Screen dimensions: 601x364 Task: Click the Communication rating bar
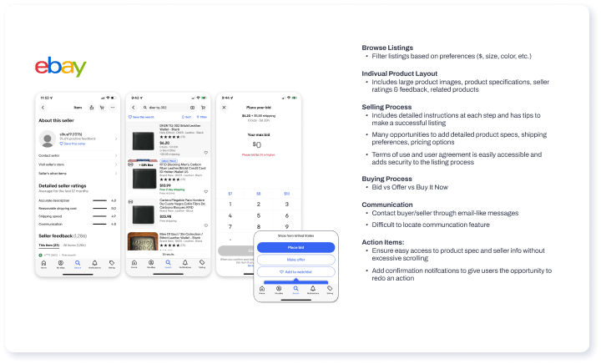pos(99,224)
